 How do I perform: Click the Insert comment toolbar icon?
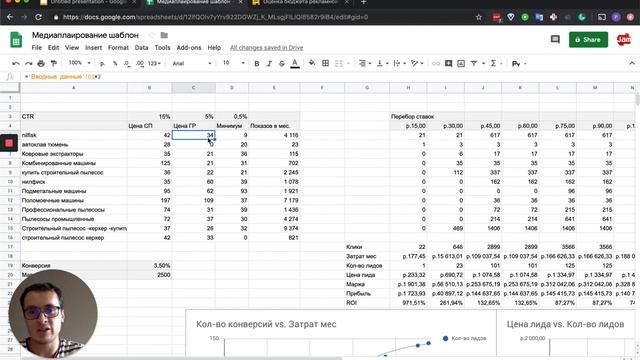448,63
